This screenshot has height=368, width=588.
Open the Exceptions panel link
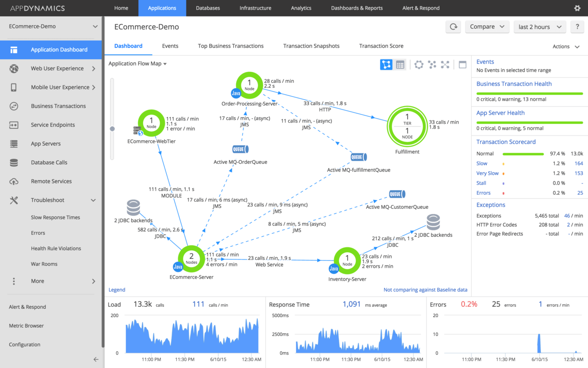pos(491,205)
